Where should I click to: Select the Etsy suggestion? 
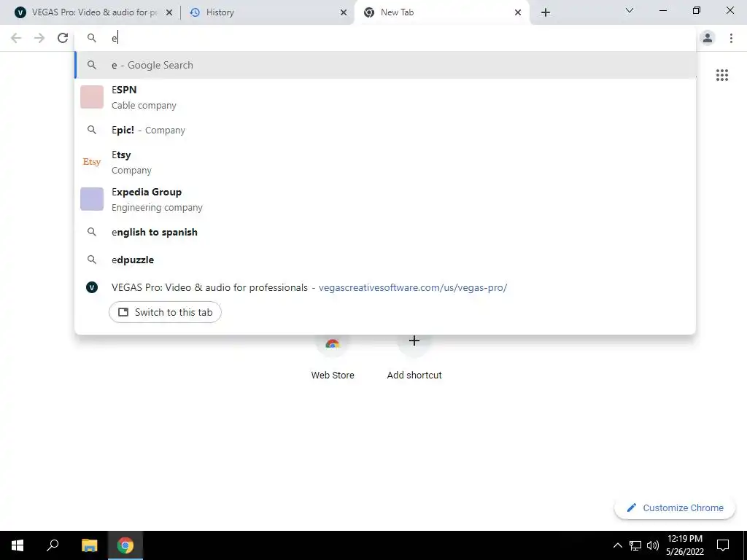pyautogui.click(x=385, y=163)
